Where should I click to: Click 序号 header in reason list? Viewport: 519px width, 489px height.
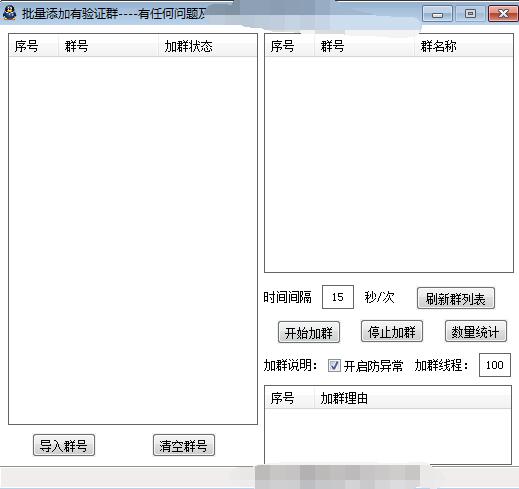tap(290, 398)
